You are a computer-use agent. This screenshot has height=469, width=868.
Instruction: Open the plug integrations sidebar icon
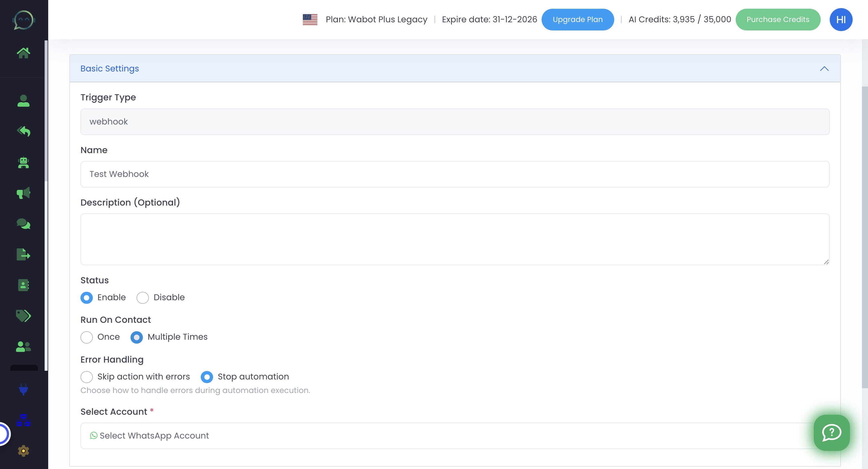[23, 389]
